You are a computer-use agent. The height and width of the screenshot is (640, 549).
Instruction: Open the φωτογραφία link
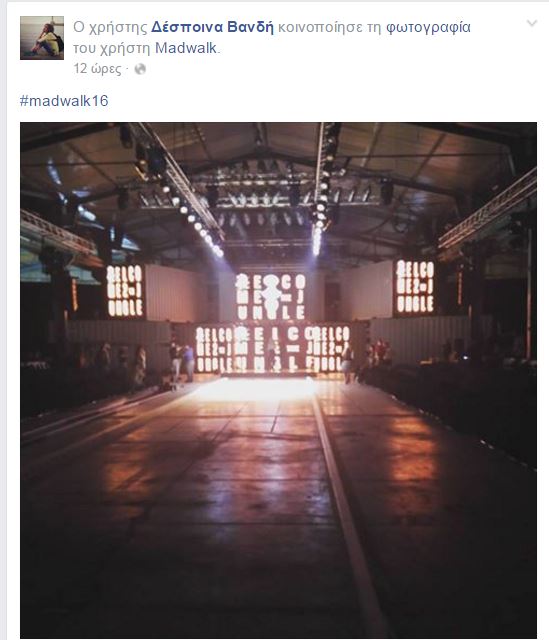[x=428, y=27]
